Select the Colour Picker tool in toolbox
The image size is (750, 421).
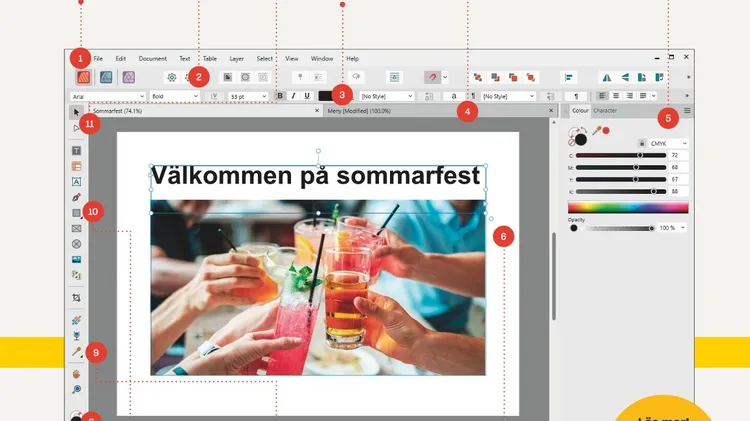[76, 352]
